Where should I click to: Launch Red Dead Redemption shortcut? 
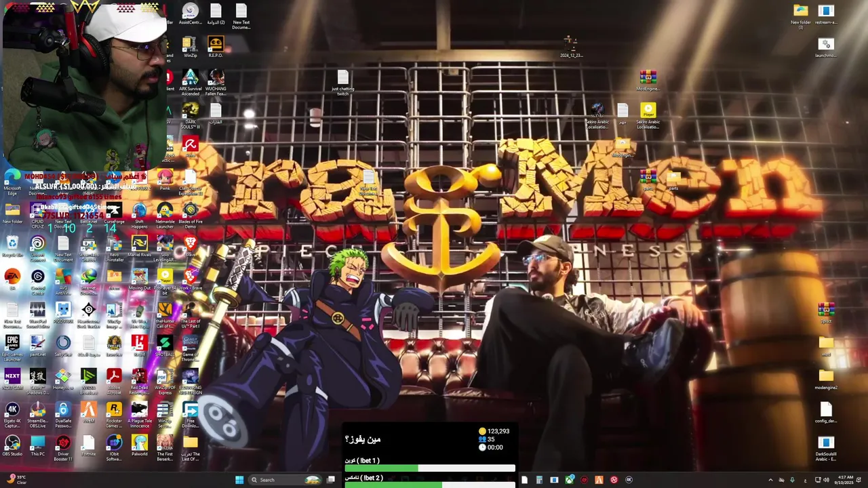coord(139,382)
